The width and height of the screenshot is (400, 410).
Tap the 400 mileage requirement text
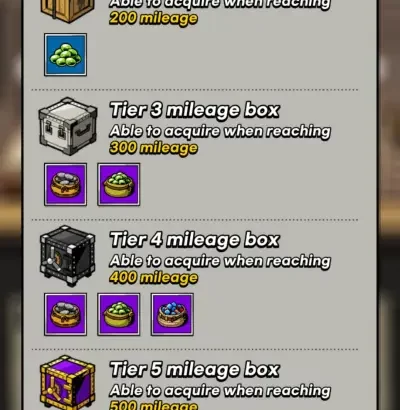pos(154,278)
